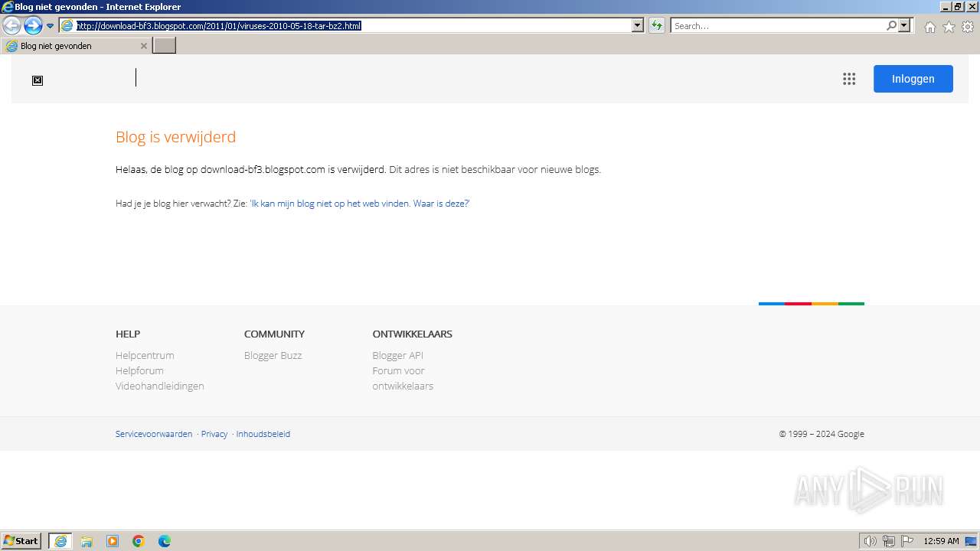Run search with the magnifying glass icon
Screen dimensions: 980x551
tap(891, 26)
